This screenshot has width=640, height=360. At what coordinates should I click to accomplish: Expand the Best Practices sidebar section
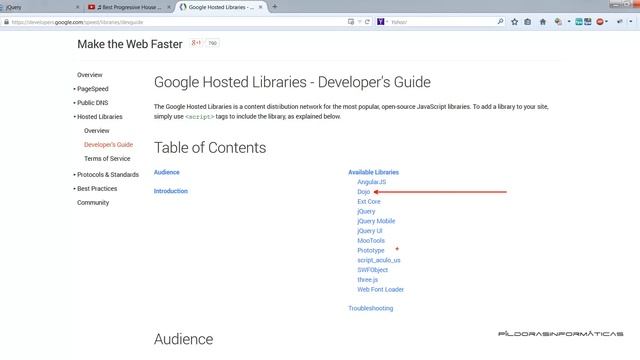coord(97,189)
